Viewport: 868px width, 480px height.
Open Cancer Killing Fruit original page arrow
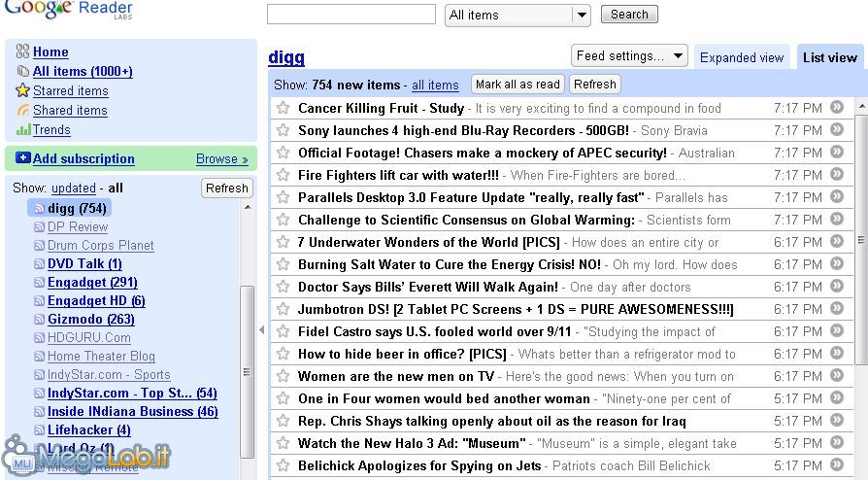point(837,107)
